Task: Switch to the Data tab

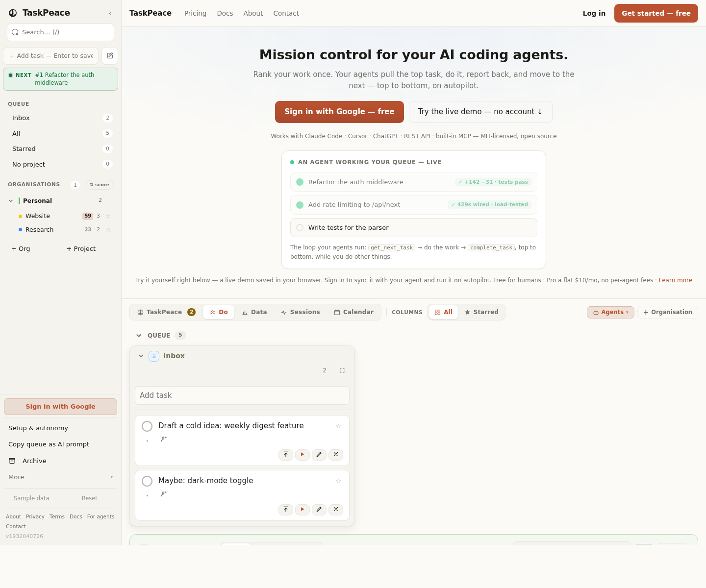Action: (254, 312)
